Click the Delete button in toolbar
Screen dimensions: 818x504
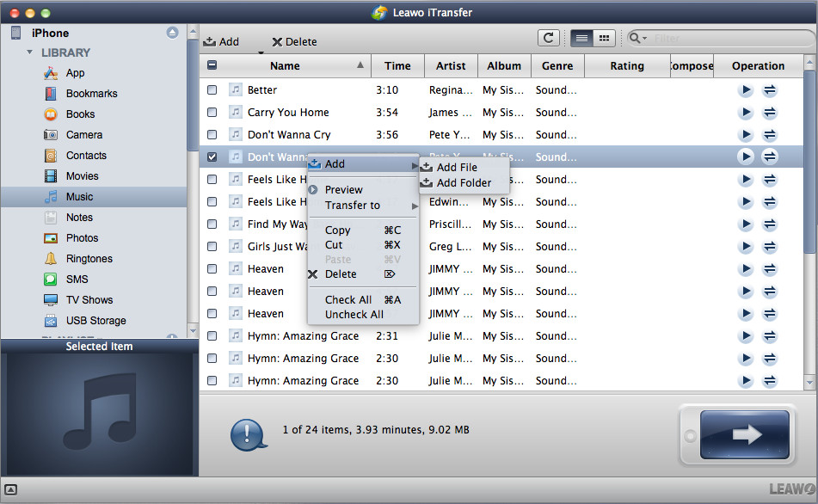(x=294, y=41)
